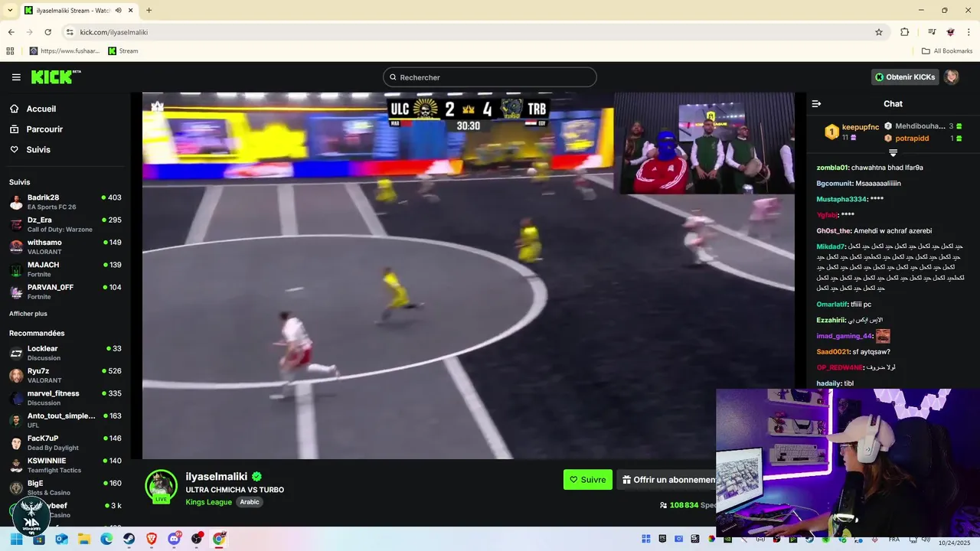Open followed channel Badrik28
The height and width of the screenshot is (551, 980).
(x=65, y=203)
